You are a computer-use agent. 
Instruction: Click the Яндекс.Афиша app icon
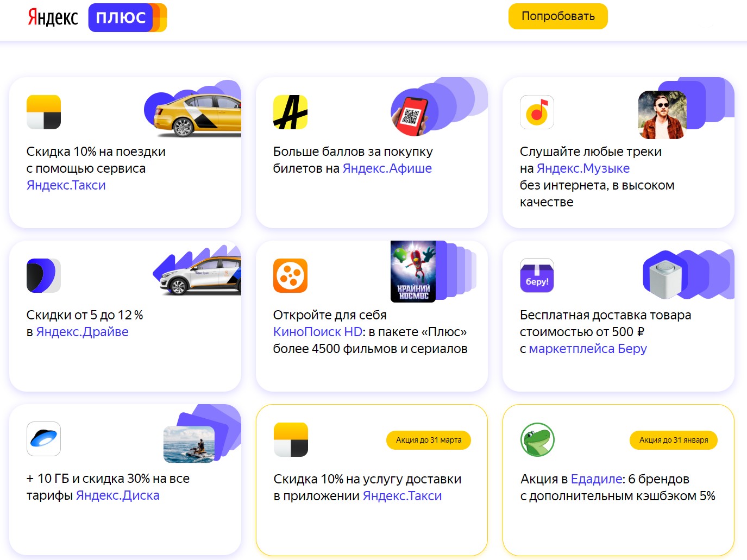290,112
